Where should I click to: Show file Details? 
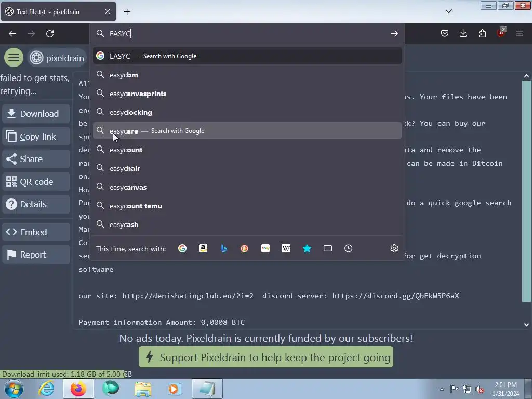click(x=36, y=204)
